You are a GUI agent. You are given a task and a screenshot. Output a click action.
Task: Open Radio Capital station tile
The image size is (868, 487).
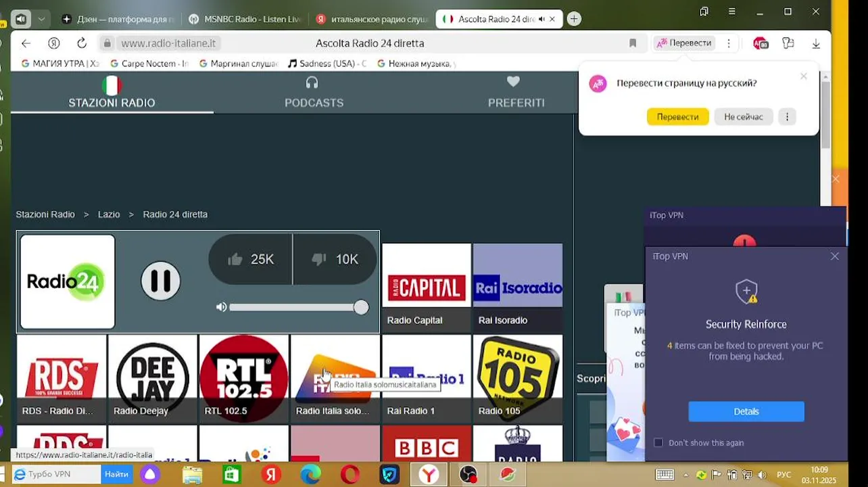[427, 288]
